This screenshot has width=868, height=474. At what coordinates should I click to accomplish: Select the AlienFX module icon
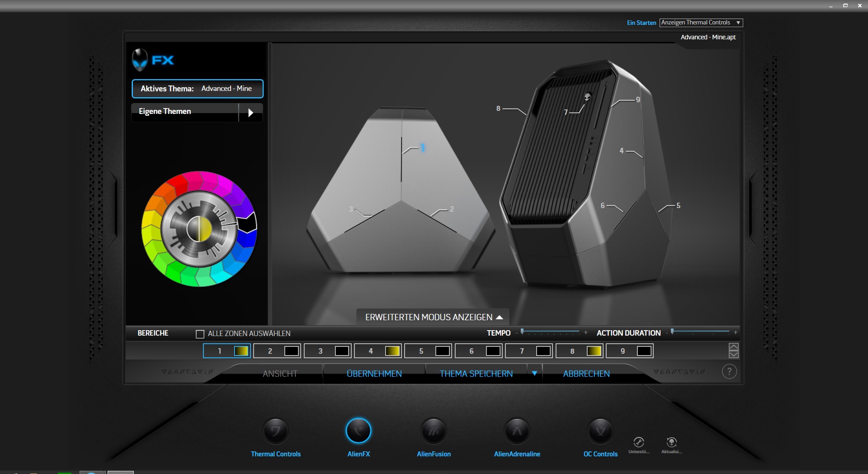[x=359, y=431]
